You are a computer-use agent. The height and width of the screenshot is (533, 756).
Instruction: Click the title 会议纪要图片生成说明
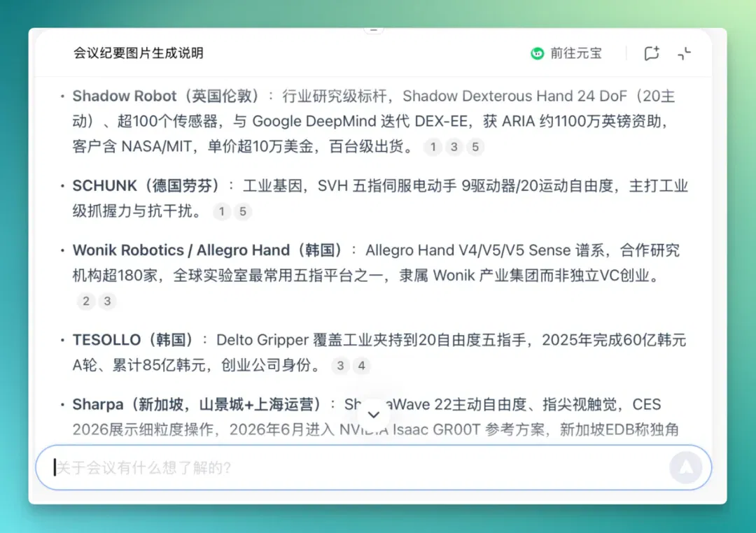139,53
